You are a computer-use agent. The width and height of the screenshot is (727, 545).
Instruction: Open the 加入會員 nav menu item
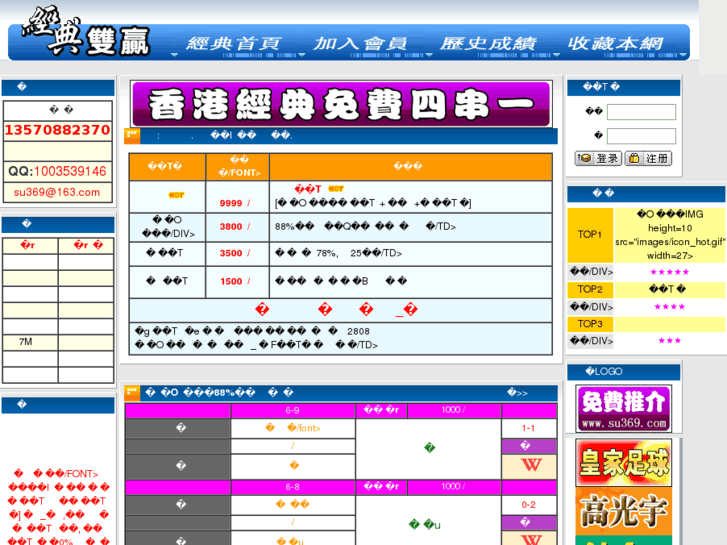(x=360, y=44)
